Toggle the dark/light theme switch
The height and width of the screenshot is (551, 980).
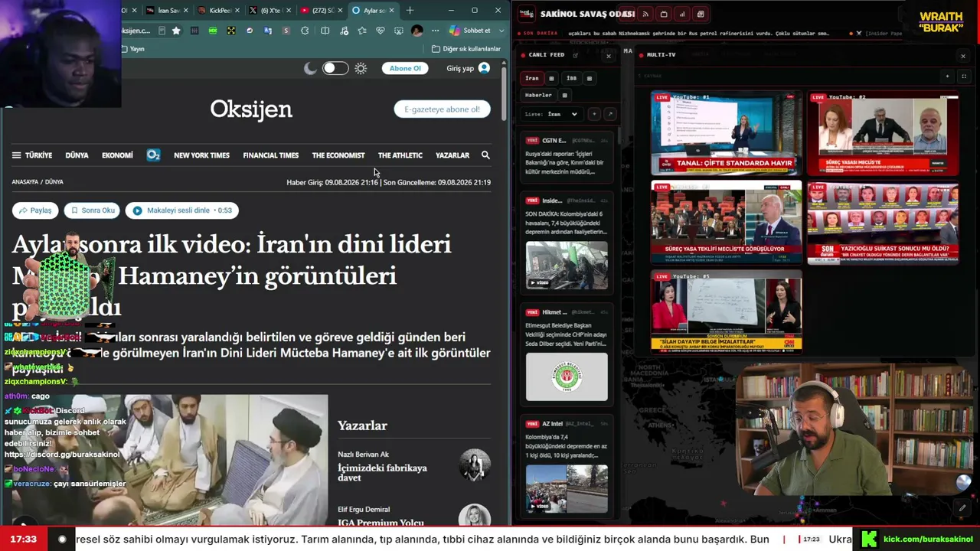coord(335,68)
